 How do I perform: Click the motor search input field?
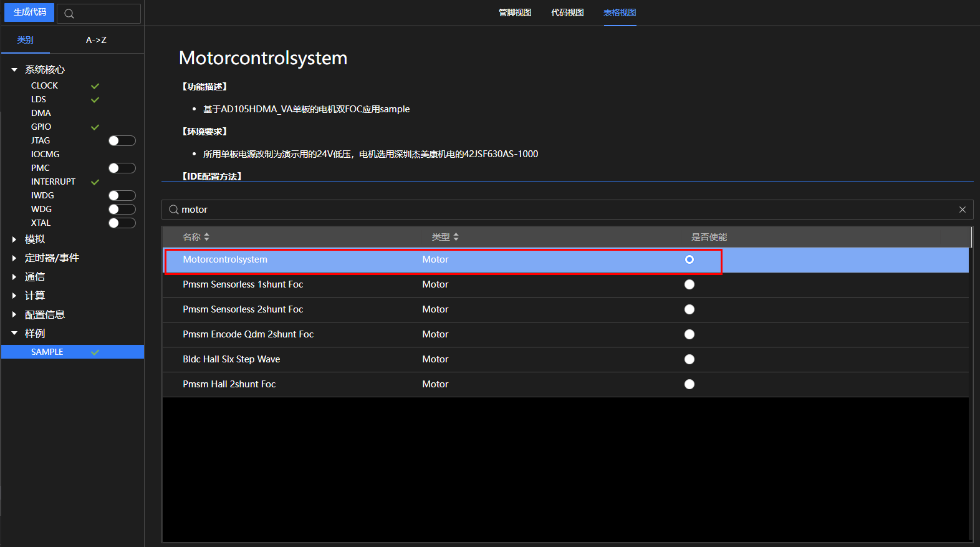click(561, 210)
